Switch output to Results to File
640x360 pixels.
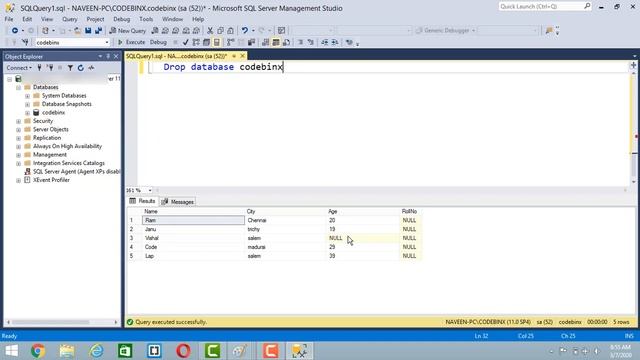[287, 42]
